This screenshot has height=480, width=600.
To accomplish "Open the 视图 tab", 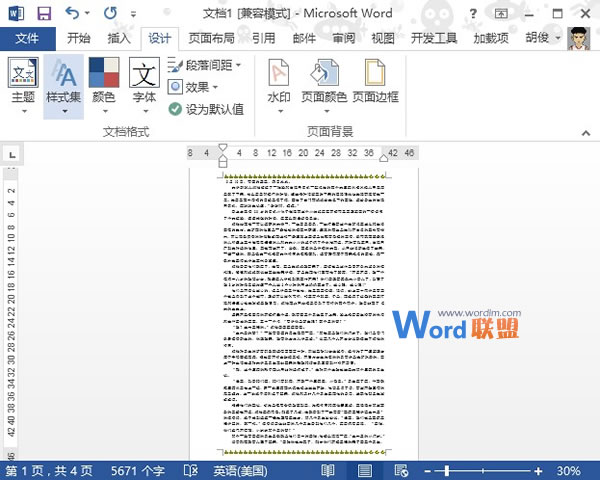I will point(383,38).
